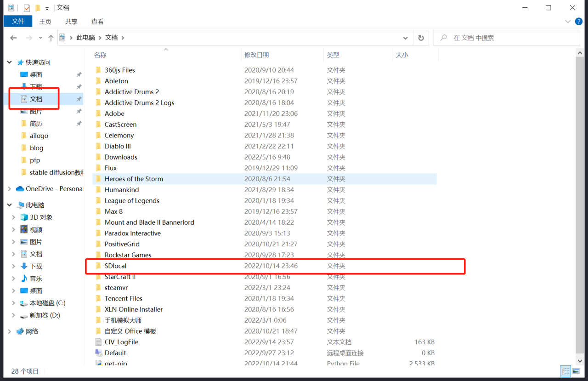Select the Rockstar Games folder icon
Image resolution: width=588 pixels, height=381 pixels.
[98, 255]
